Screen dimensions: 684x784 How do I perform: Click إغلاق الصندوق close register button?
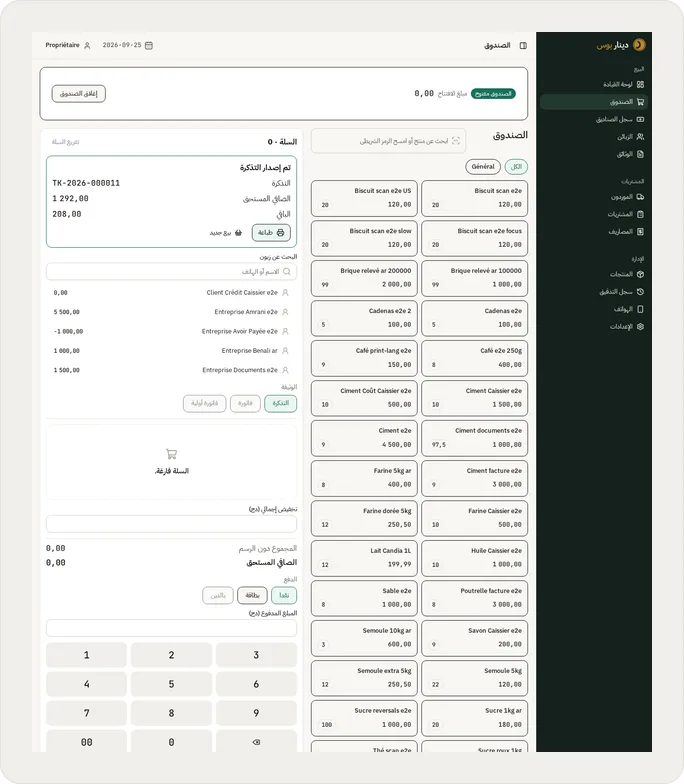[x=78, y=94]
